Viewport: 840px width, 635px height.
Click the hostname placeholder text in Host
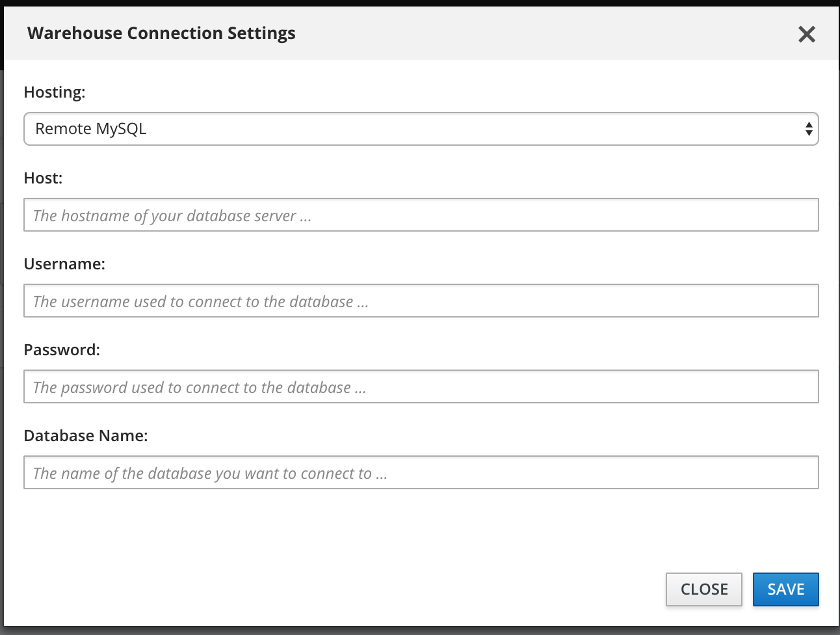coord(172,216)
